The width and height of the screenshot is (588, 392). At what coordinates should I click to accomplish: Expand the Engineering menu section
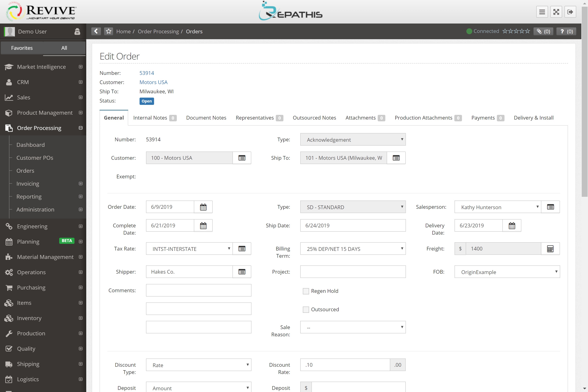click(81, 226)
